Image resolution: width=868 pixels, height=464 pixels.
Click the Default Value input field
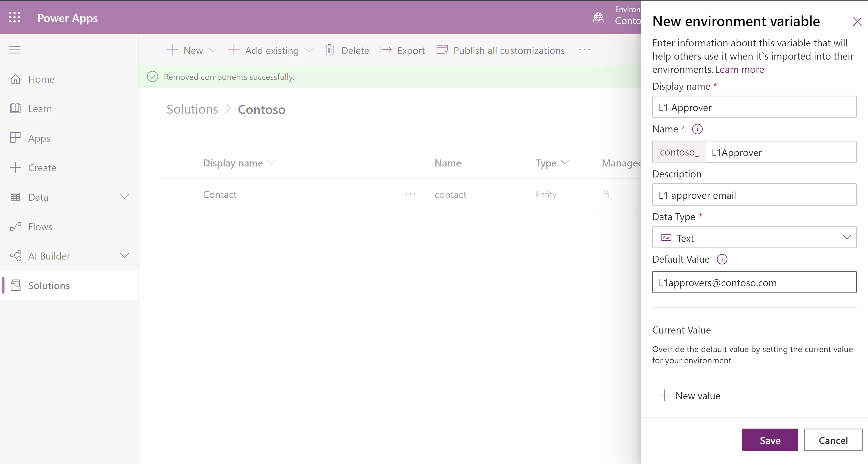(754, 282)
